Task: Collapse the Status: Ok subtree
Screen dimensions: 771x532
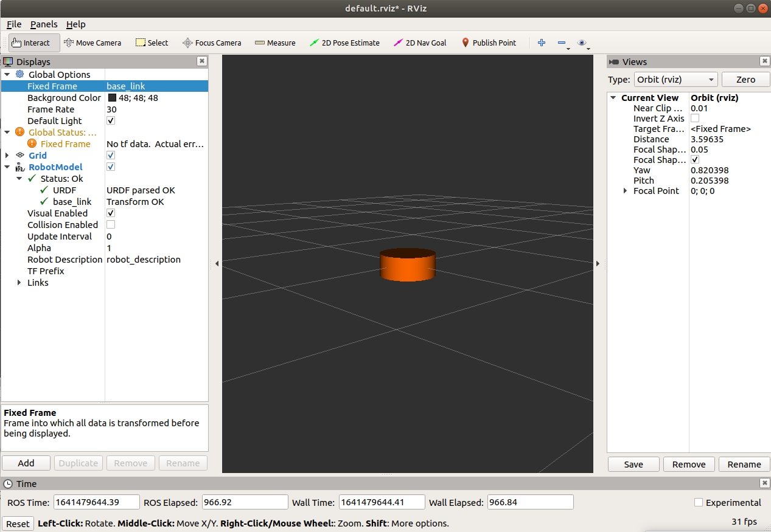Action: tap(19, 178)
